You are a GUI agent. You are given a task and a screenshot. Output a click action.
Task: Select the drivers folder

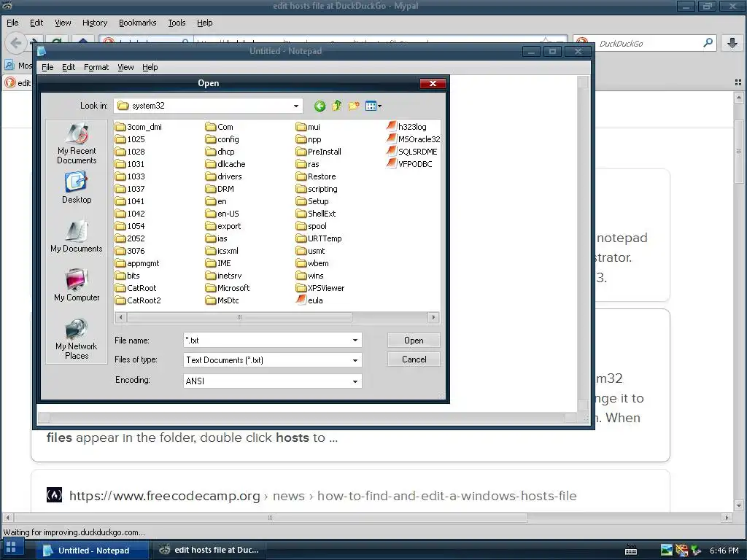224,176
